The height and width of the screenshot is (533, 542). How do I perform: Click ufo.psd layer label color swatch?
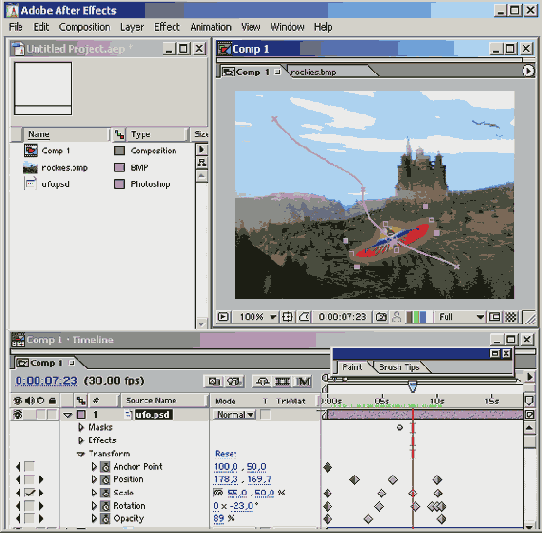pyautogui.click(x=81, y=414)
